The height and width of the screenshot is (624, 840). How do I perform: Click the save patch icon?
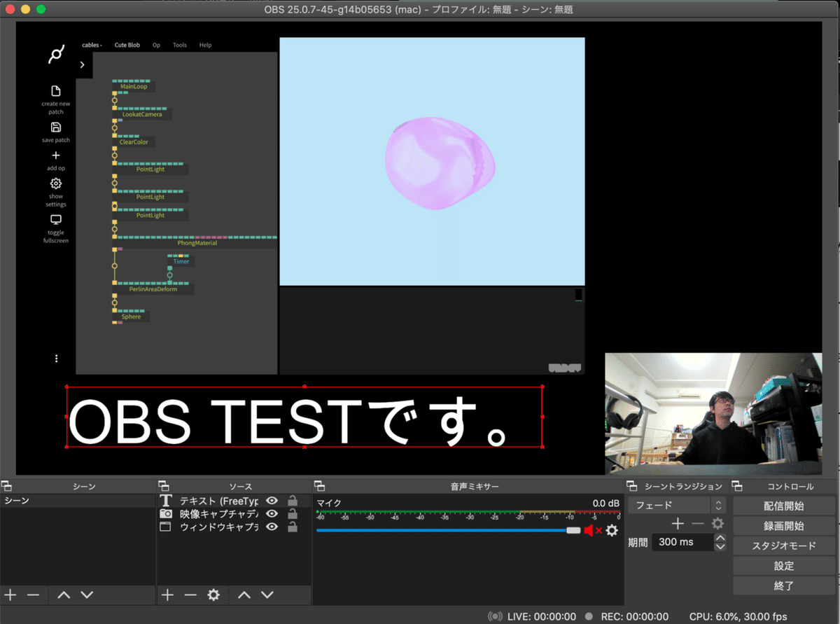(x=56, y=127)
